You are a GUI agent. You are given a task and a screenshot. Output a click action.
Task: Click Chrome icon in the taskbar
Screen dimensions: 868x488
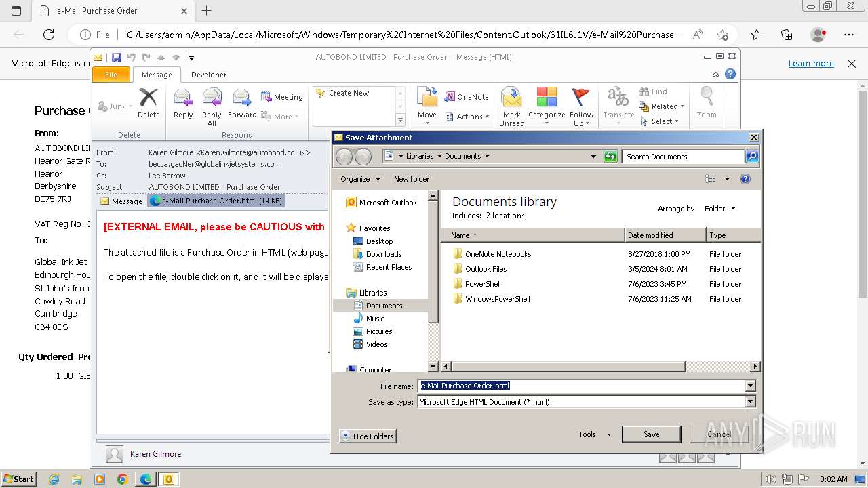pyautogui.click(x=123, y=479)
